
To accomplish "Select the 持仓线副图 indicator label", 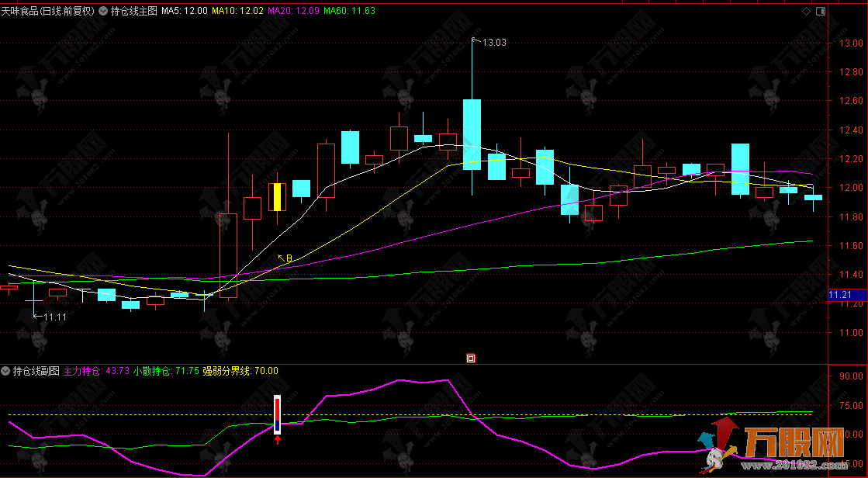I will point(36,371).
